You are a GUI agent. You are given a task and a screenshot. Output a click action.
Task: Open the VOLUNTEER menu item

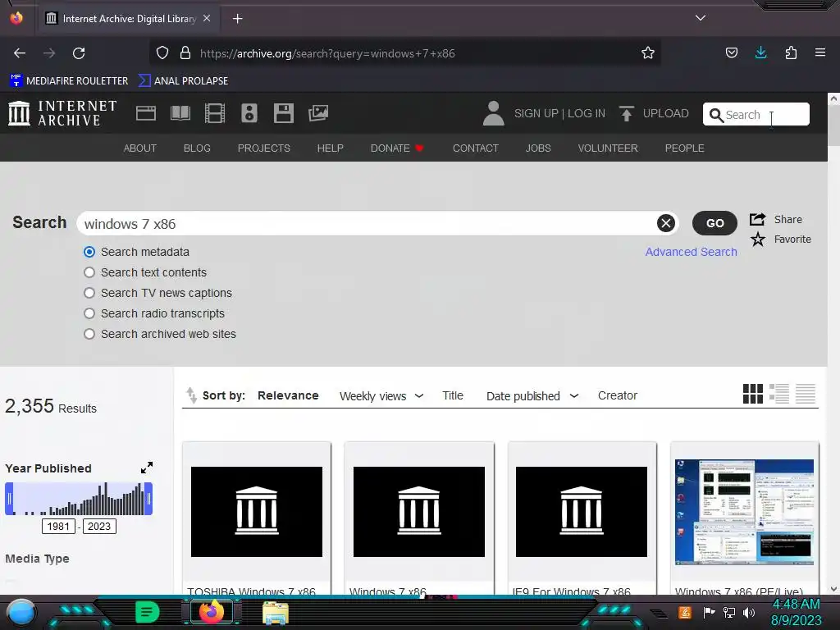point(608,148)
